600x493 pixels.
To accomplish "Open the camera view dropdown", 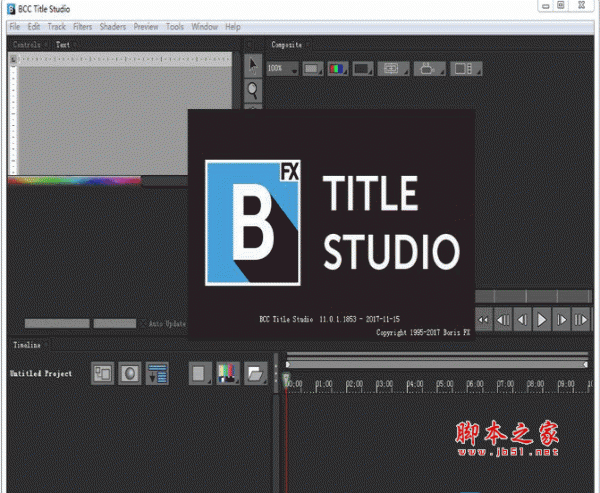I will 429,69.
